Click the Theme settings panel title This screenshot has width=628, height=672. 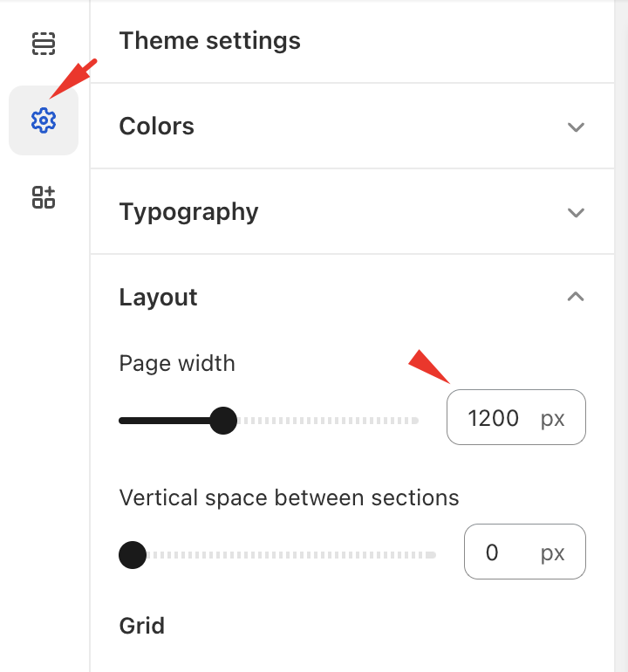click(x=209, y=41)
